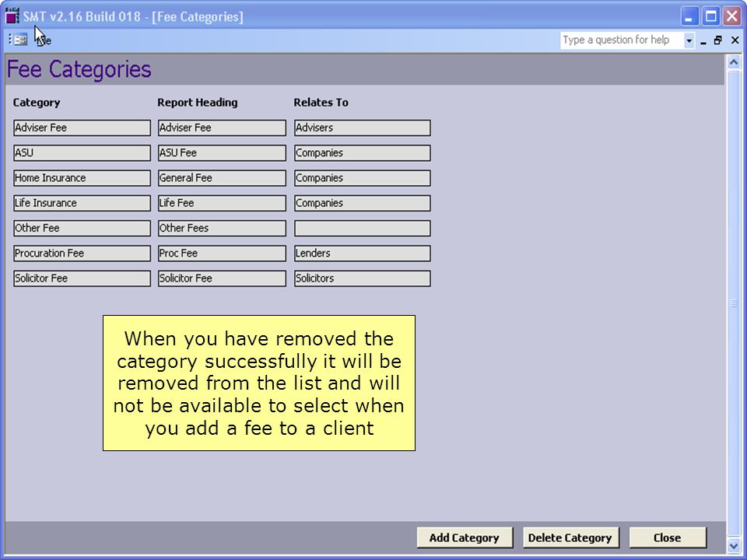The height and width of the screenshot is (560, 747).
Task: Click the Report Heading column header
Action: [198, 103]
